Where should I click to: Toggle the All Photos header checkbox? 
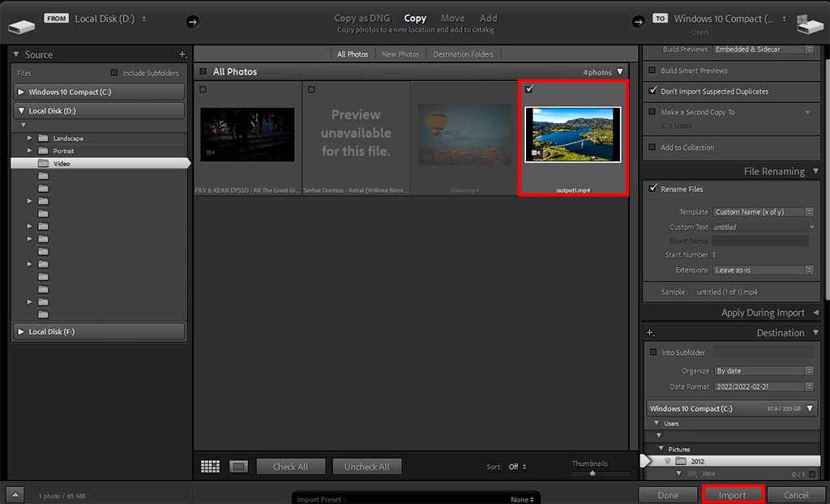[203, 71]
